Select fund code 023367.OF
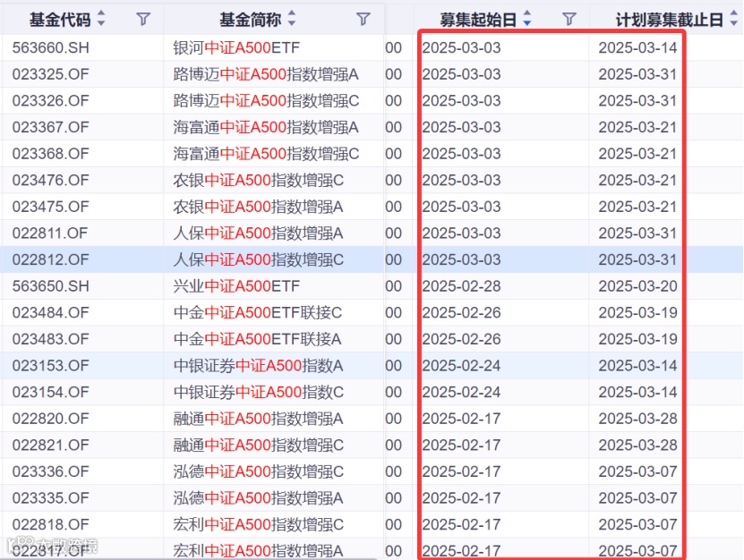The height and width of the screenshot is (560, 744). pos(51,128)
